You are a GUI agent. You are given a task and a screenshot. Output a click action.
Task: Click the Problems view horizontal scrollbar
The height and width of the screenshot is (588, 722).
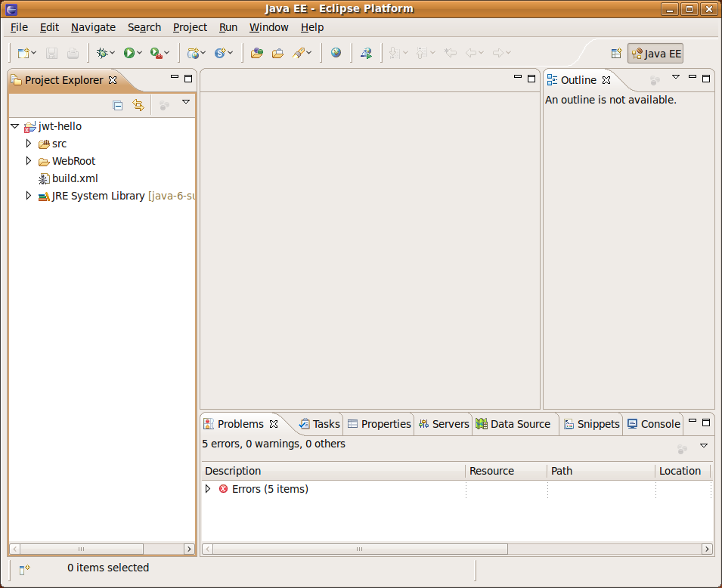(457, 549)
